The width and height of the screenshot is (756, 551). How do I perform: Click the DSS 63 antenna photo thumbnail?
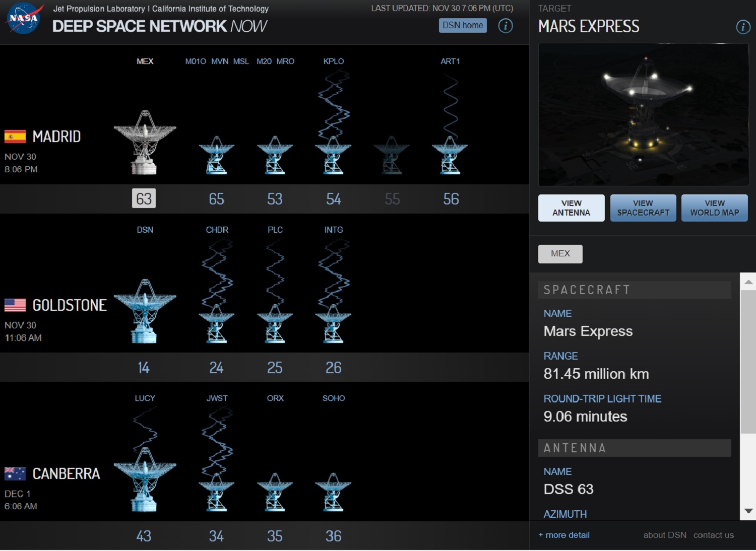pos(643,114)
